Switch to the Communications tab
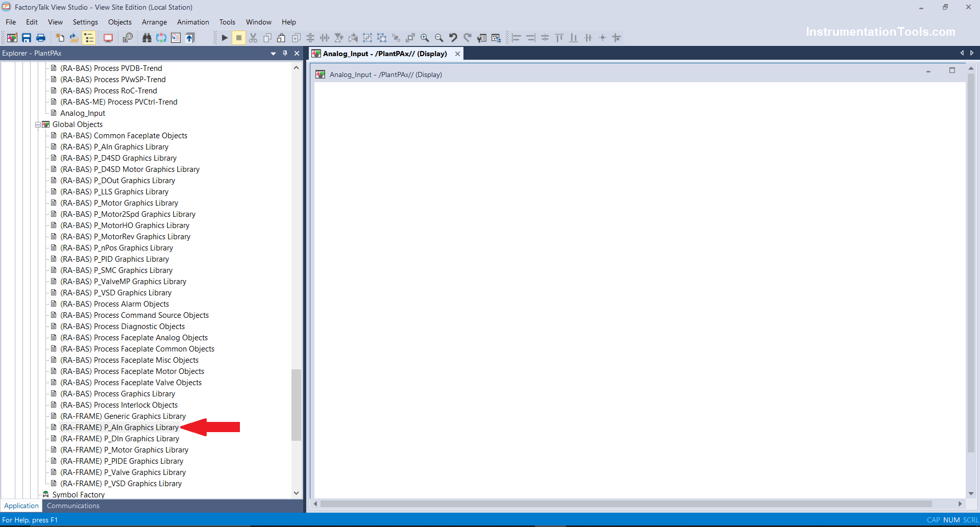Image resolution: width=980 pixels, height=527 pixels. [x=73, y=506]
